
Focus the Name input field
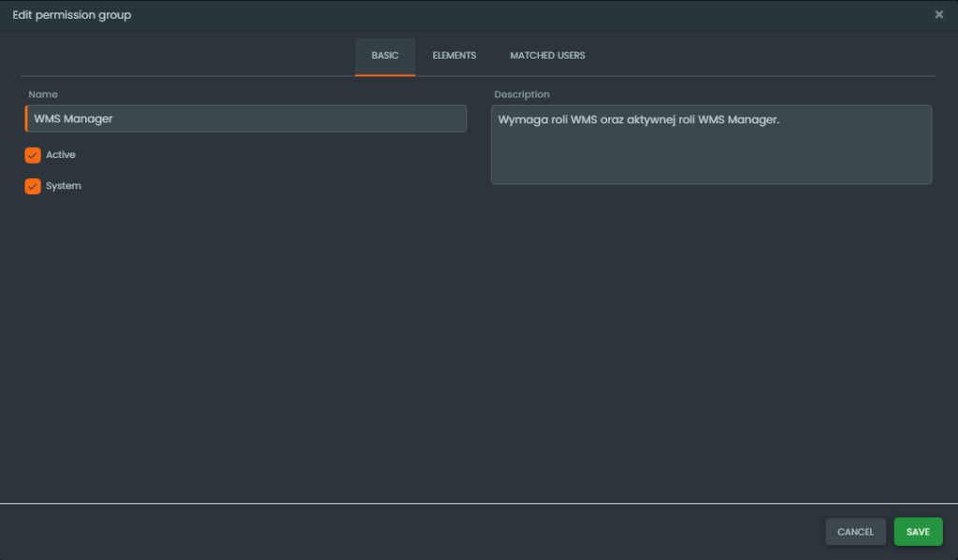point(245,119)
